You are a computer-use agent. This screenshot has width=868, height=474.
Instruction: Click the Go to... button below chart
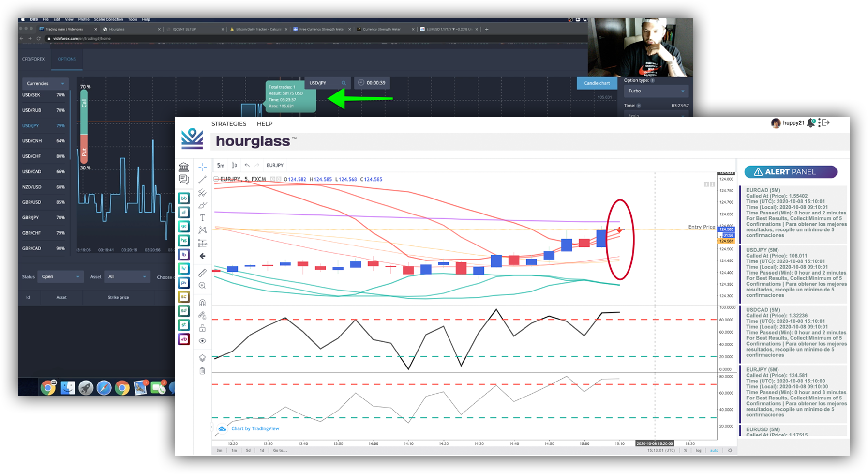tap(280, 450)
